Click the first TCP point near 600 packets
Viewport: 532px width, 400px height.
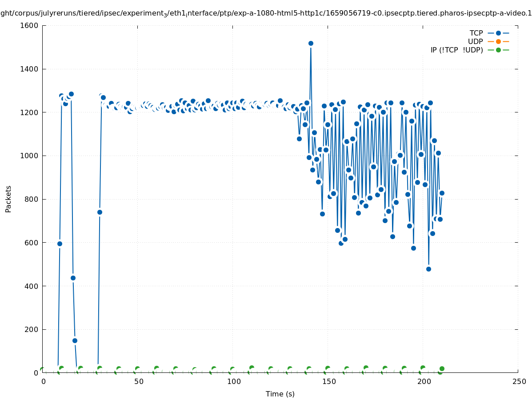click(x=60, y=244)
